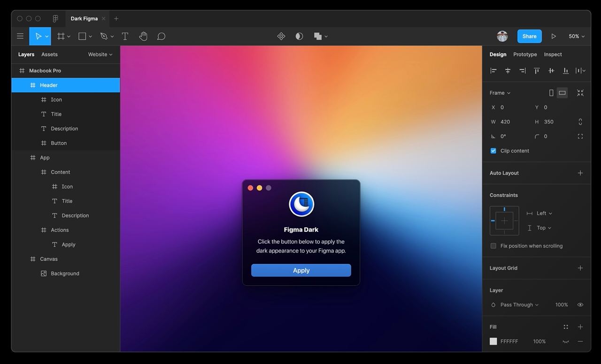This screenshot has width=601, height=364.
Task: Select the Frame tool
Action: click(x=61, y=36)
